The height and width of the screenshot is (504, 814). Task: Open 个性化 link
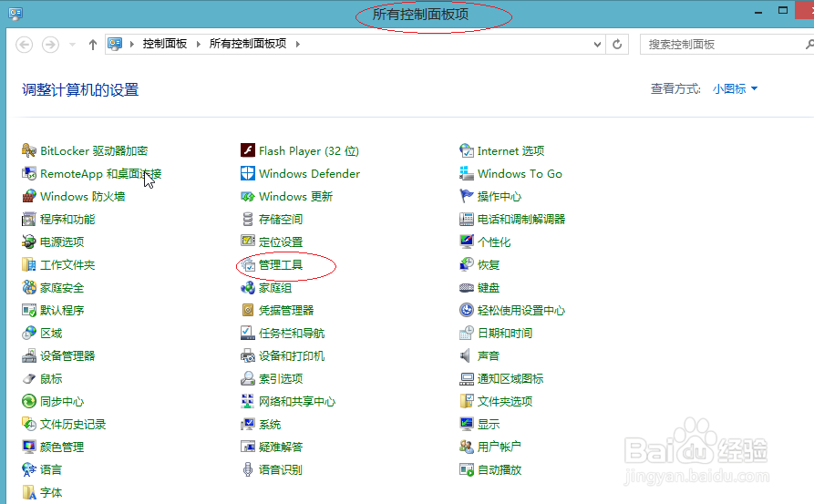coord(494,242)
